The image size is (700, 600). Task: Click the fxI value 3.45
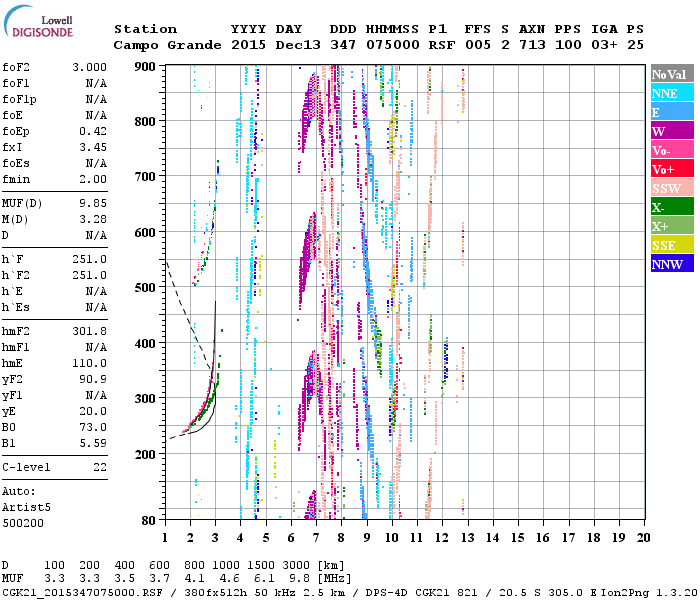click(93, 147)
